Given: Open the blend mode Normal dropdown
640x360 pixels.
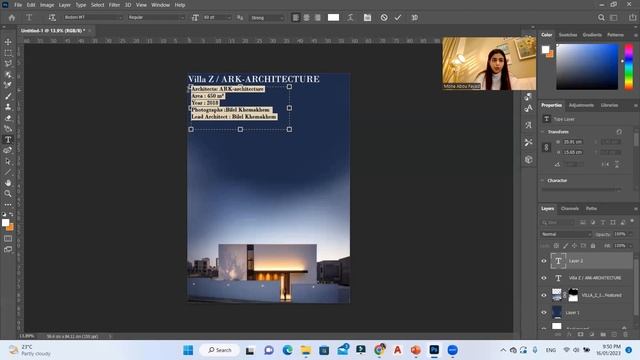Looking at the screenshot, I should pos(566,234).
